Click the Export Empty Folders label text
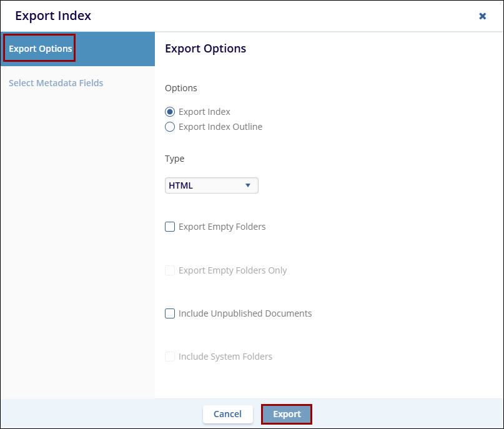 pos(222,227)
